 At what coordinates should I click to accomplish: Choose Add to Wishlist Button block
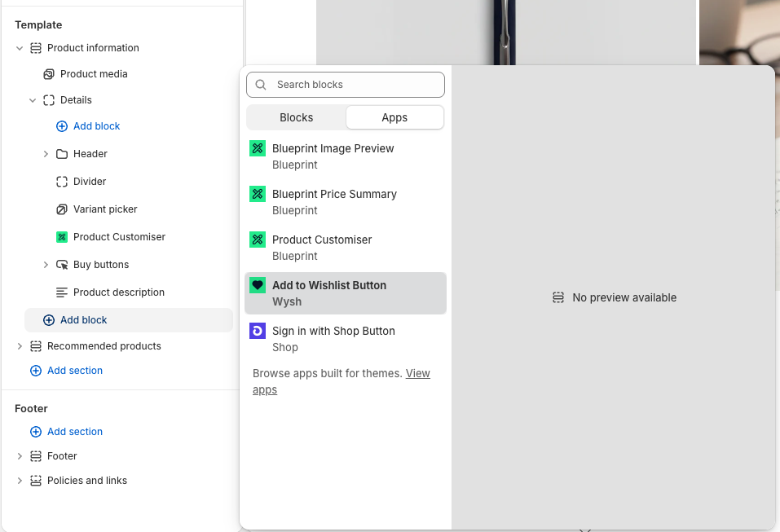click(x=346, y=293)
